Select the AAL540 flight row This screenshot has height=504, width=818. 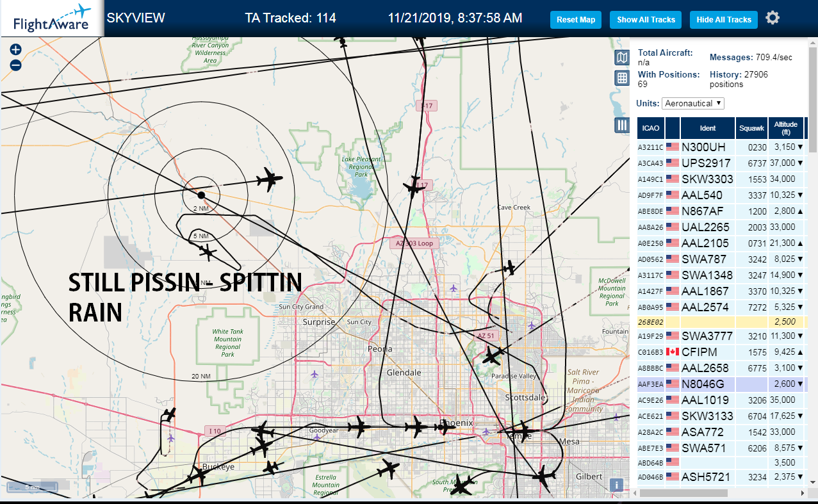[722, 195]
